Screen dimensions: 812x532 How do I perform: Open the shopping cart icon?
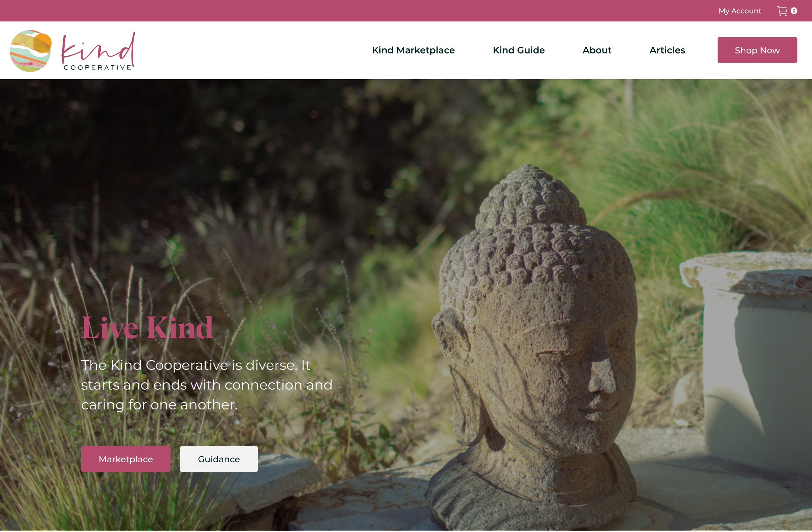782,11
